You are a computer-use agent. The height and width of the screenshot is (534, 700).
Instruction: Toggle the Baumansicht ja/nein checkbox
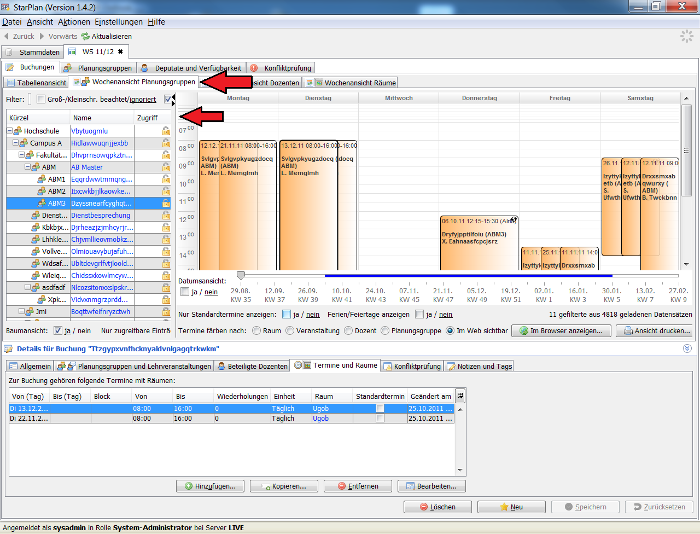point(58,330)
